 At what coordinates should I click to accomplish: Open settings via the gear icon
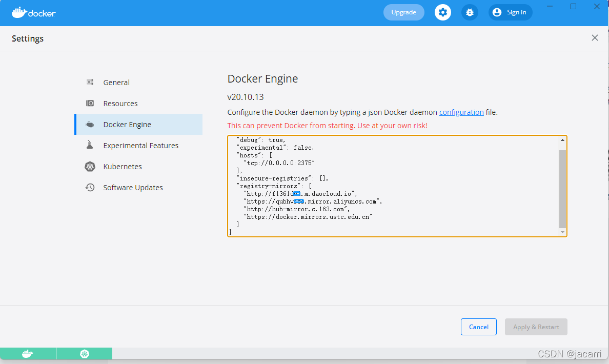point(443,12)
